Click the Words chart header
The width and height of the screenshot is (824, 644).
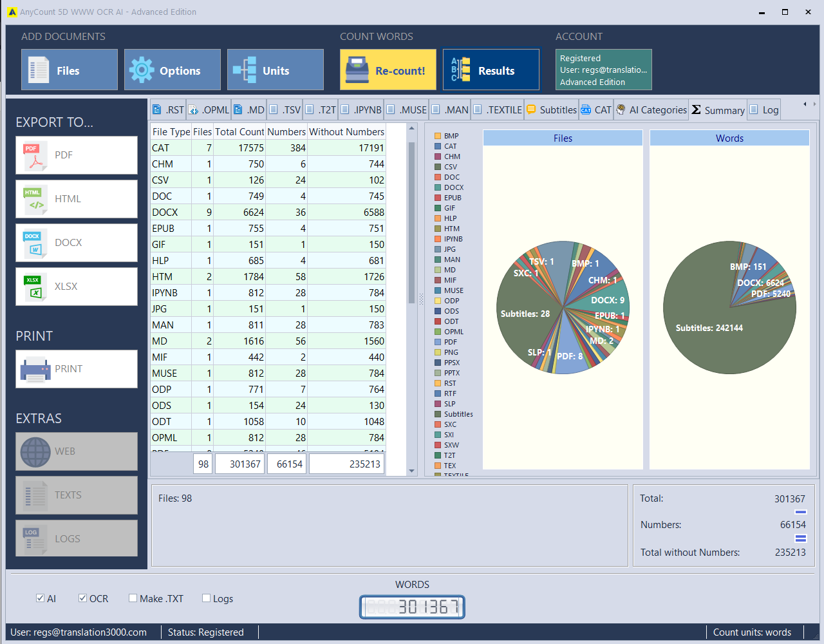(x=729, y=138)
